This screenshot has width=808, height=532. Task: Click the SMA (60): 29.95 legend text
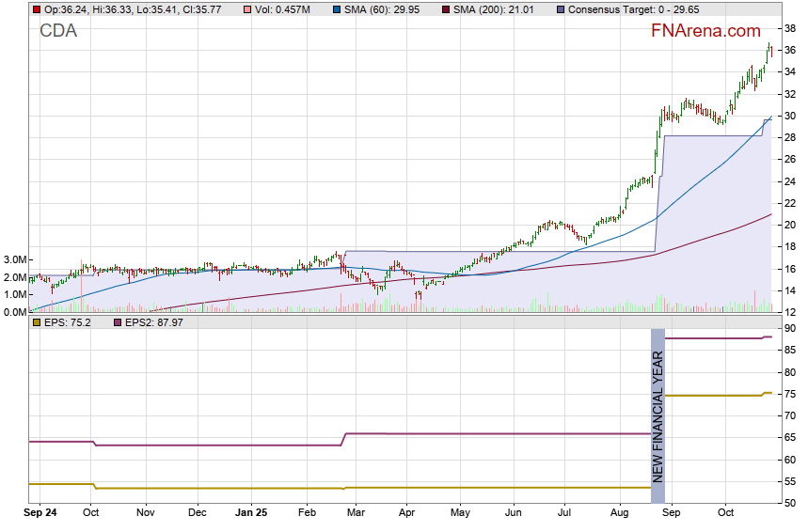pos(381,9)
